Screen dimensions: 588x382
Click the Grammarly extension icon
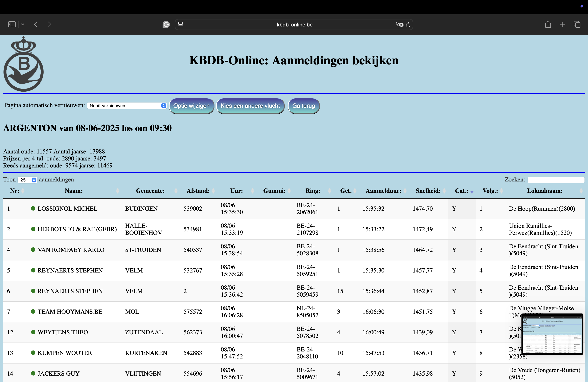(166, 25)
